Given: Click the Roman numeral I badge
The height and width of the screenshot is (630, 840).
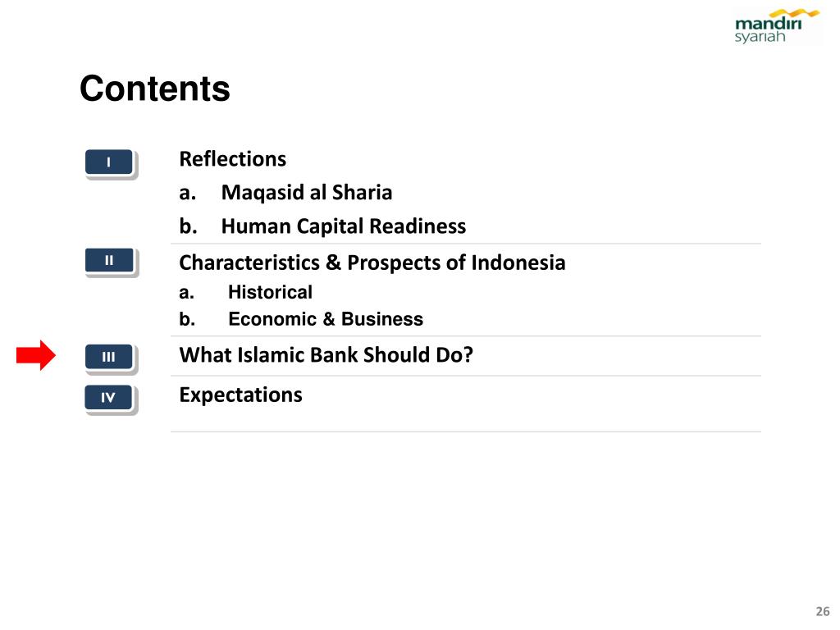Looking at the screenshot, I should 109,162.
